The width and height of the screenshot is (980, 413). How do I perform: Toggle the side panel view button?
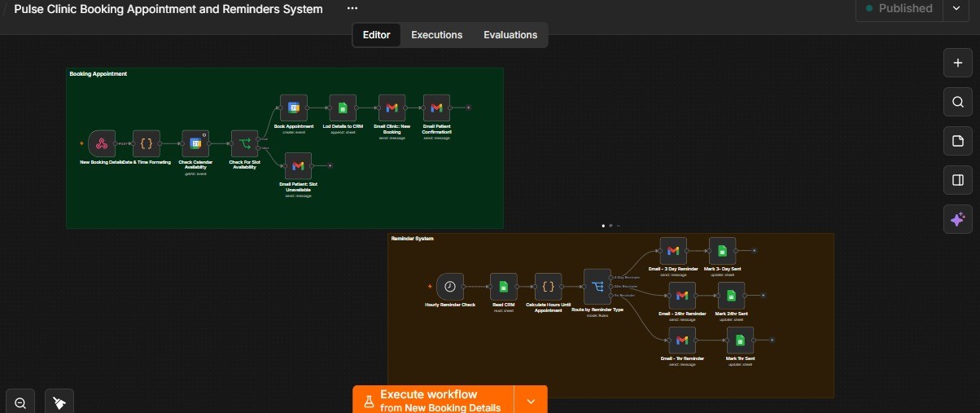pyautogui.click(x=958, y=180)
